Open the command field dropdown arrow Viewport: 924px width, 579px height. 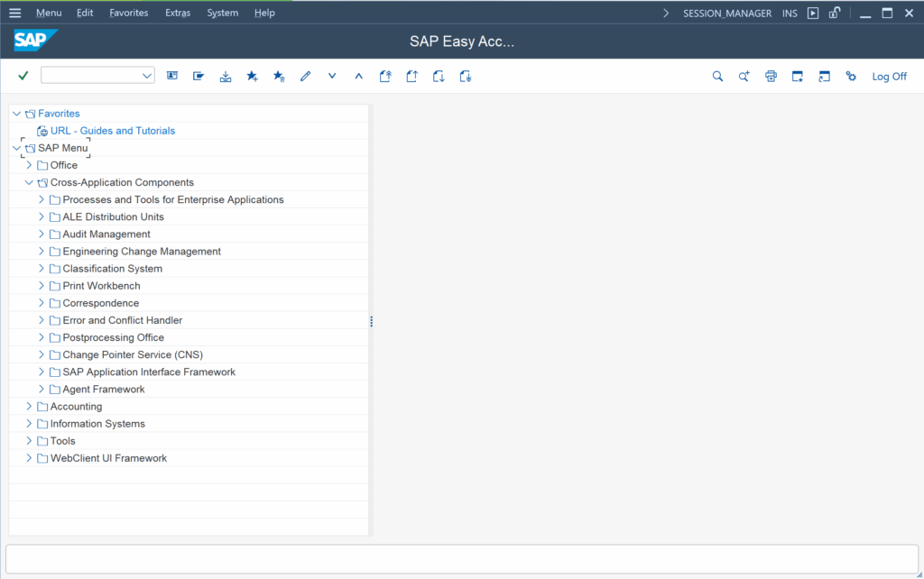pyautogui.click(x=147, y=75)
